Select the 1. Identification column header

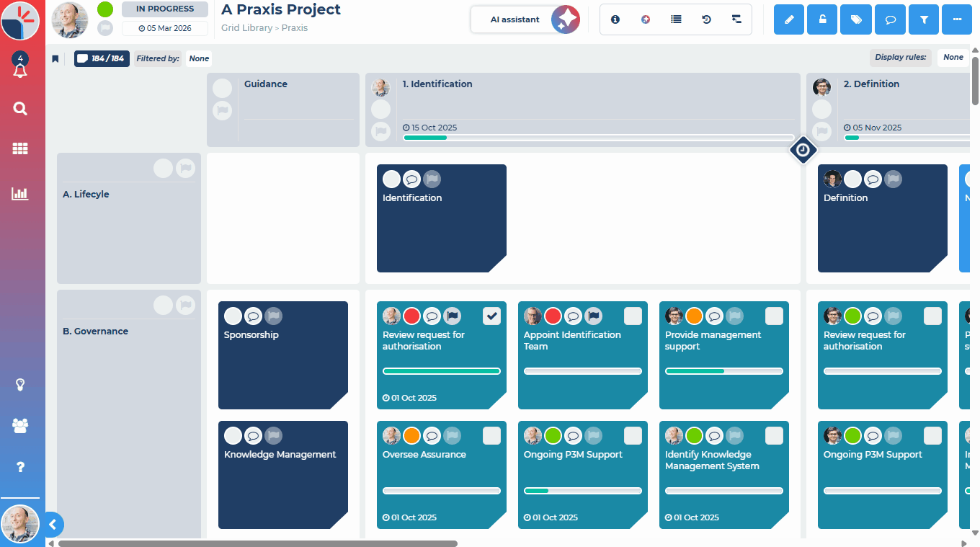(x=582, y=110)
